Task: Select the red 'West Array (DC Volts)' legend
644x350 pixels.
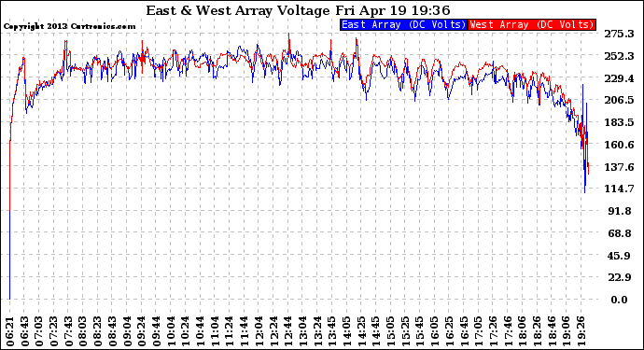Action: (532, 24)
